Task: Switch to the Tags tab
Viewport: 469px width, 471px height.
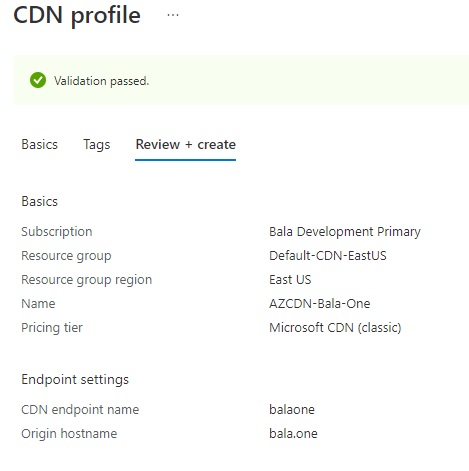Action: tap(97, 145)
